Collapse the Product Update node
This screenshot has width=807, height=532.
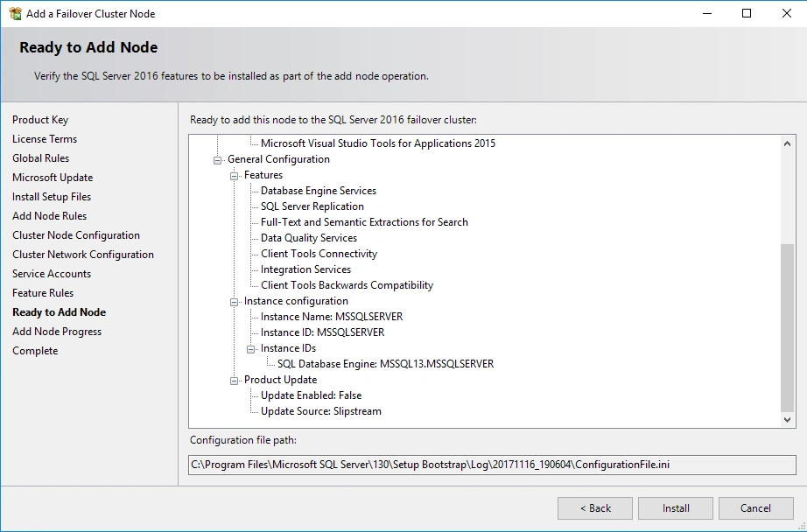[235, 381]
